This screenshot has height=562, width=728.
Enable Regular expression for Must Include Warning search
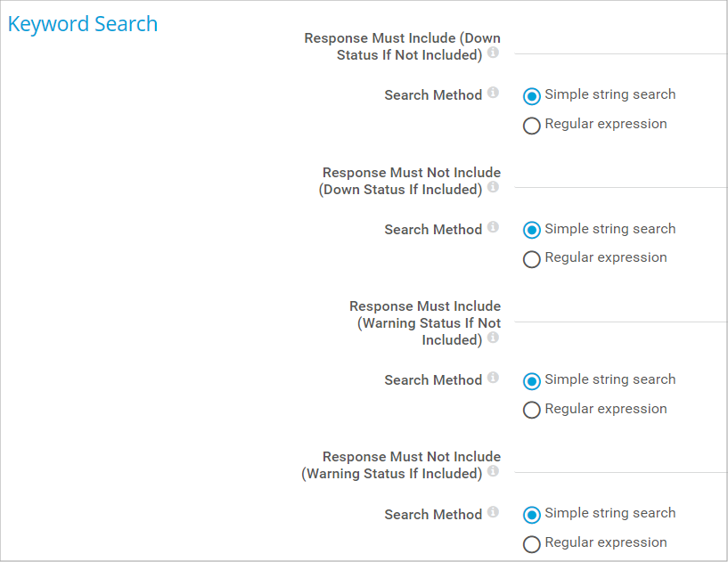tap(532, 411)
